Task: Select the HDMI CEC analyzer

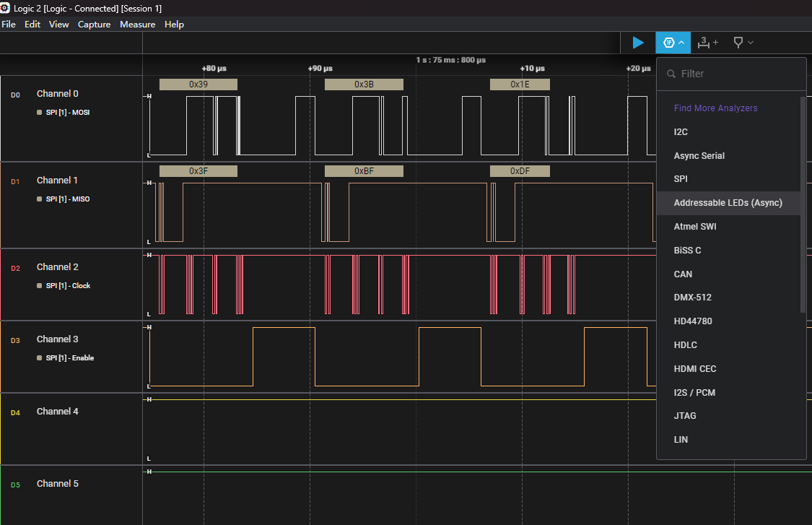Action: coord(728,369)
